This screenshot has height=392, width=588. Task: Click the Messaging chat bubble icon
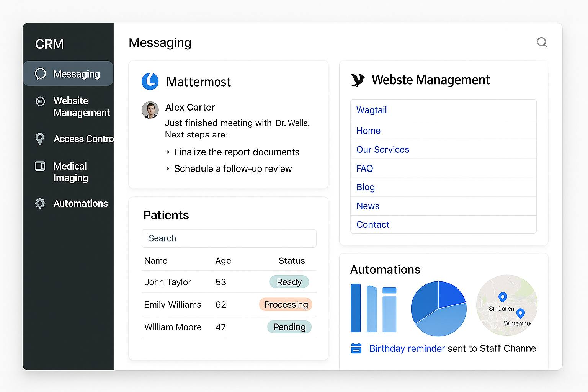[40, 74]
